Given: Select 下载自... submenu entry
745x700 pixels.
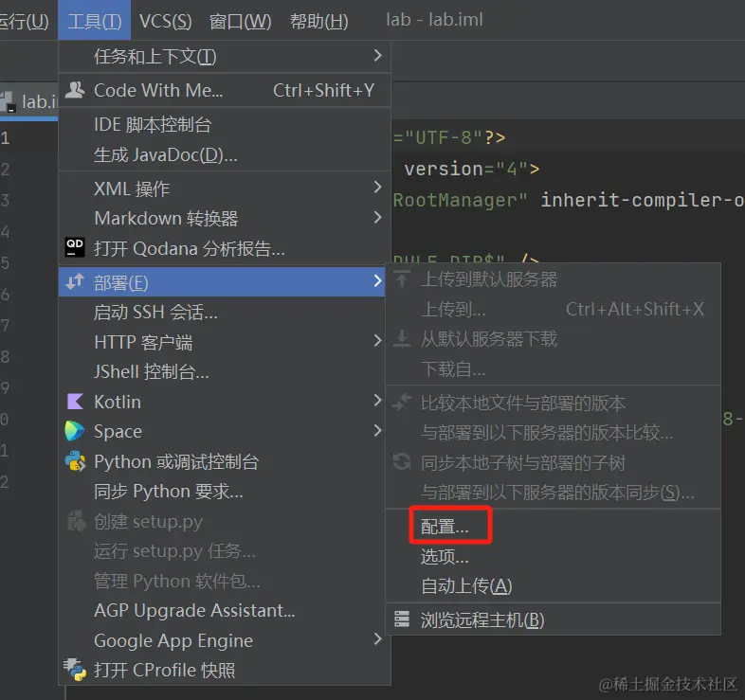Looking at the screenshot, I should coord(553,369).
